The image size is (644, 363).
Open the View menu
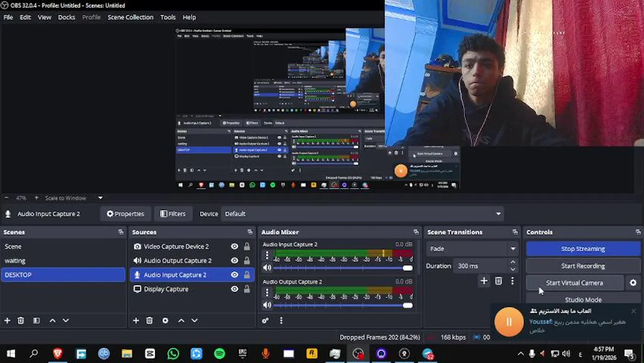point(44,17)
